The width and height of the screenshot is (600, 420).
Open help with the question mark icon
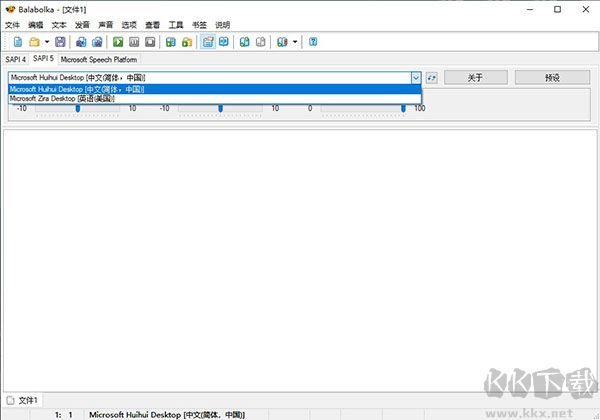(x=313, y=42)
